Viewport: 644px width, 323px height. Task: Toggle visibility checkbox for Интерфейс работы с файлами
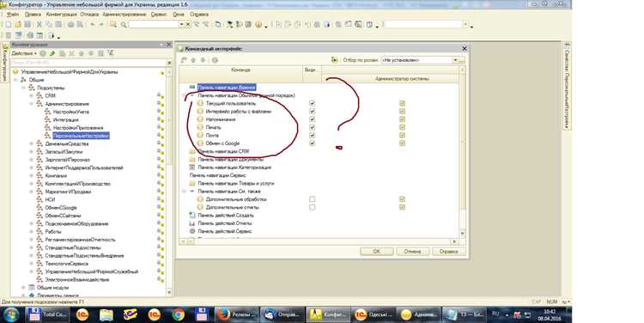(313, 111)
